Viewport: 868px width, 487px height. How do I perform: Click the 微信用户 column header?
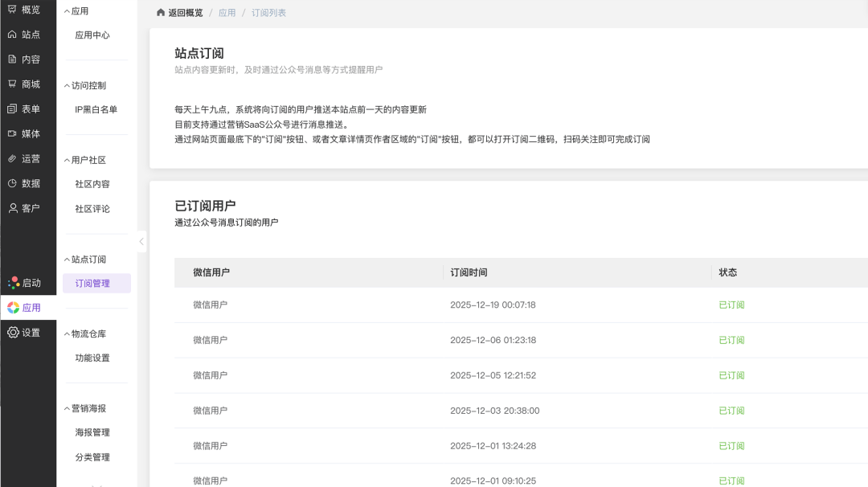pyautogui.click(x=211, y=272)
